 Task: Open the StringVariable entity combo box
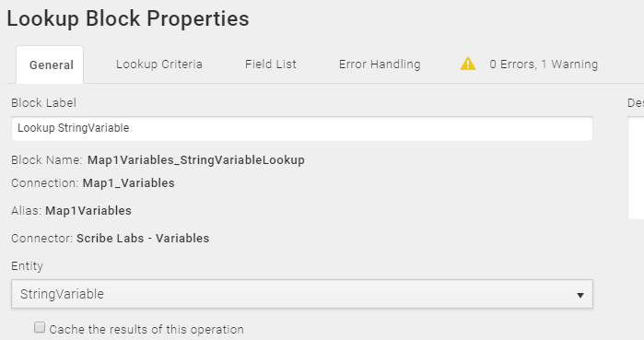tap(302, 294)
